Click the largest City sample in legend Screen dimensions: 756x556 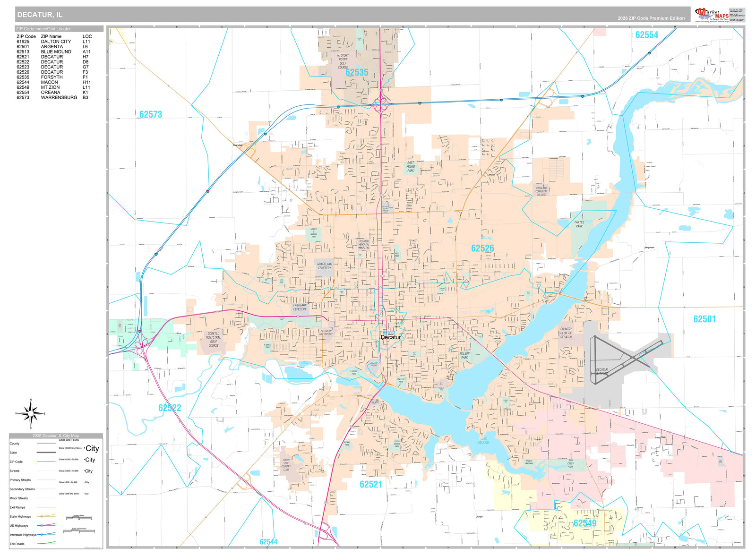(x=92, y=448)
